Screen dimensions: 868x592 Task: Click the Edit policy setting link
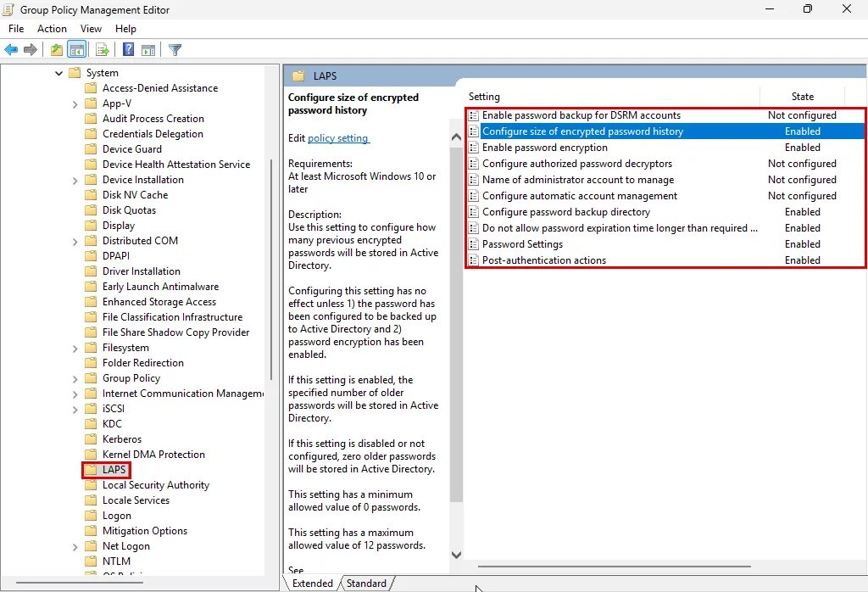click(x=337, y=138)
